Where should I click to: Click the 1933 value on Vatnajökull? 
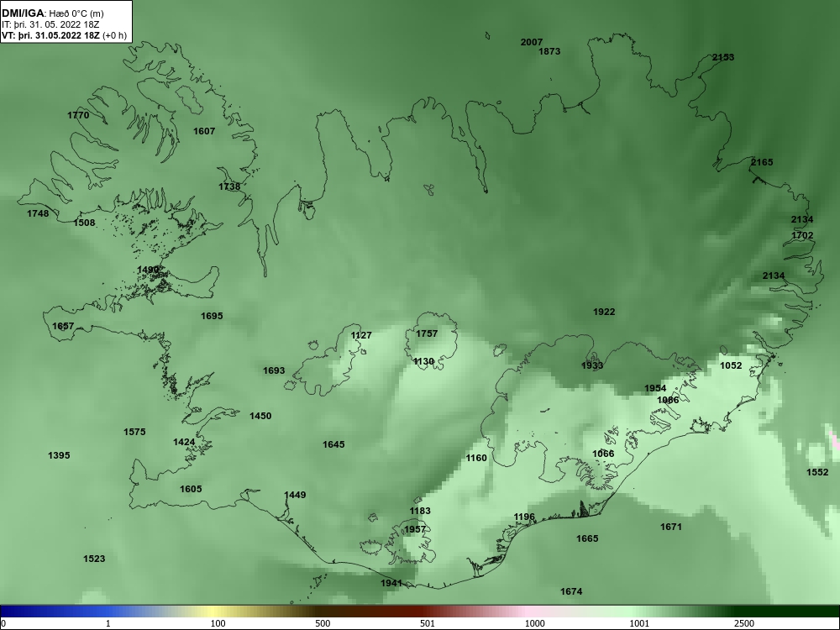592,366
